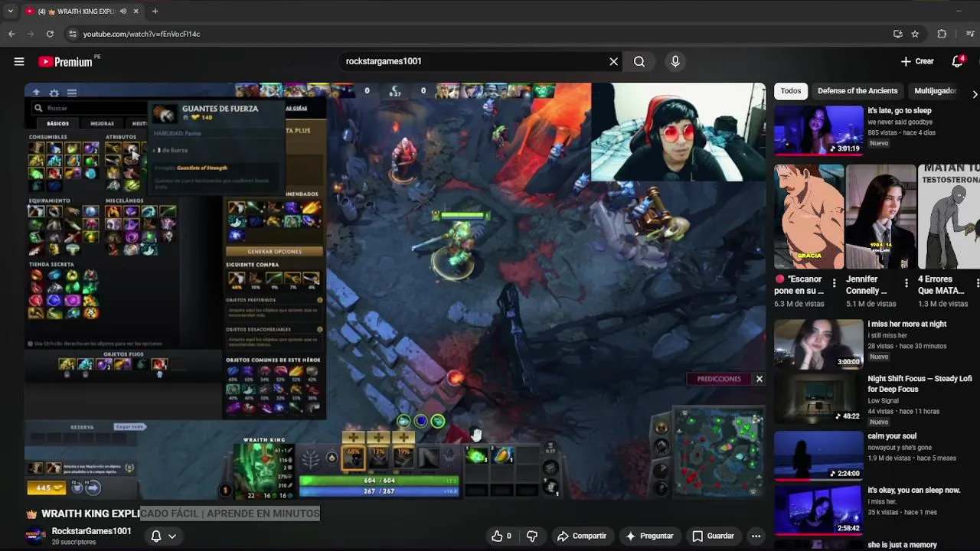Click the 'Low Signal' channel name
This screenshot has height=551, width=980.
pos(884,401)
